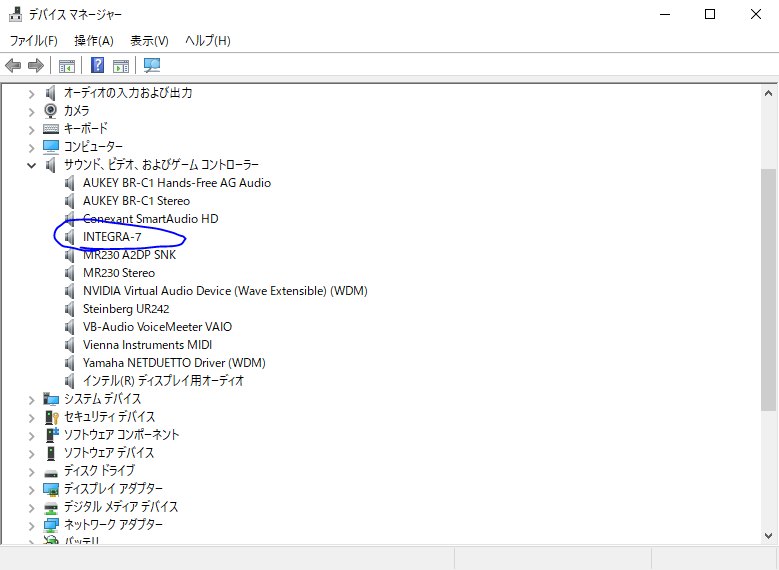Viewport: 779px width, 570px height.
Task: Expand the ソフトウェア コンポーネント category
Action: pyautogui.click(x=31, y=436)
